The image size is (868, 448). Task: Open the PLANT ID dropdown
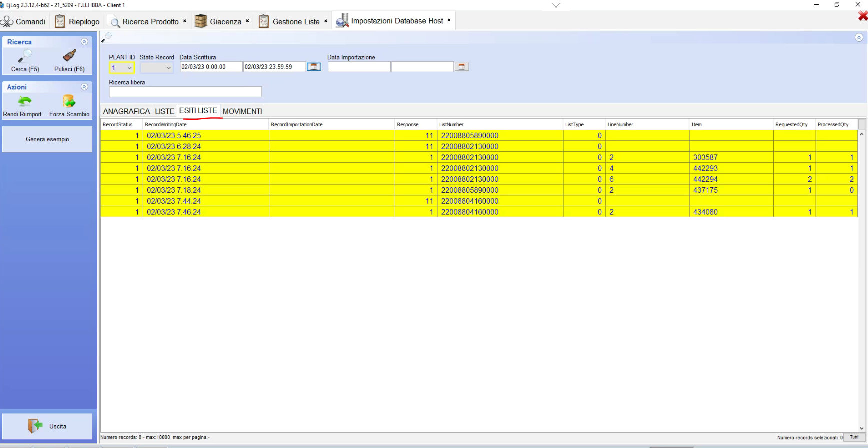(129, 68)
